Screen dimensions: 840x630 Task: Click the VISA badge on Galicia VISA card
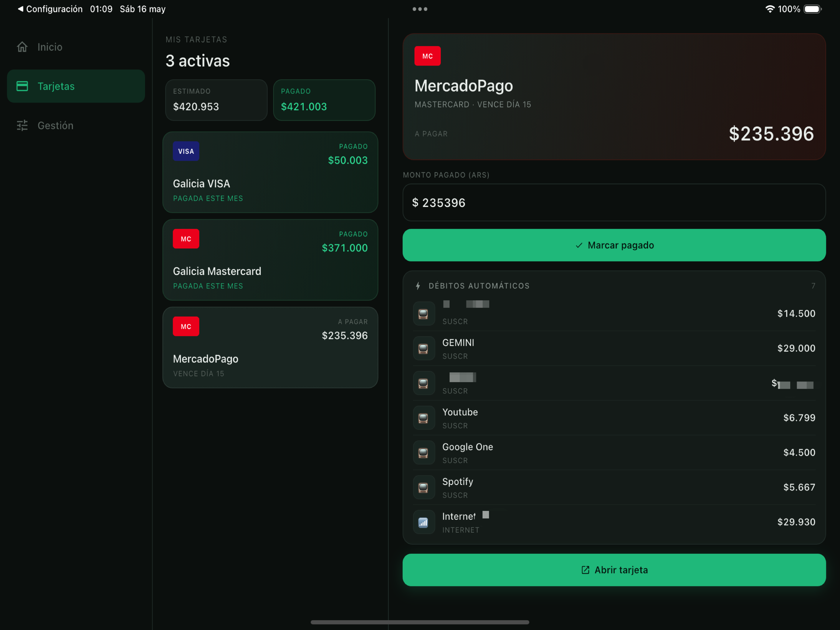click(x=186, y=151)
